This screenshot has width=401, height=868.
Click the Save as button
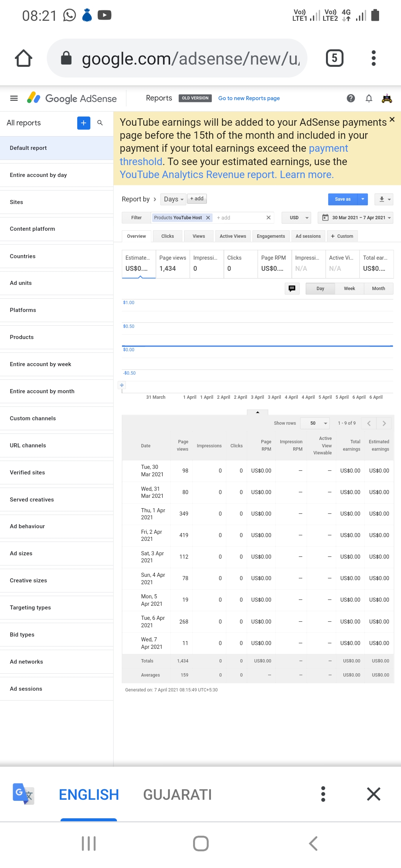343,199
